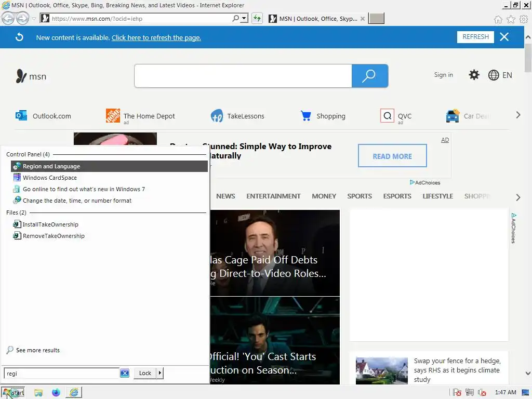Open Windows Explorer from the taskbar
The image size is (532, 399).
point(38,393)
